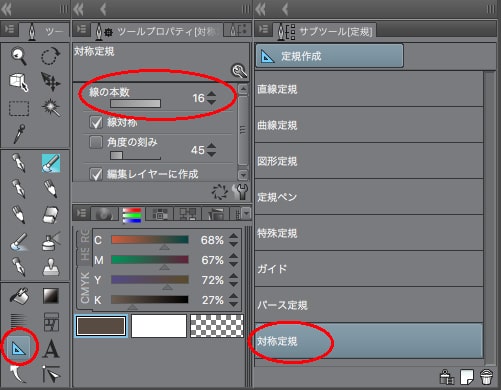
Task: Click the sub tool import icon beside copy
Action: pyautogui.click(x=446, y=377)
